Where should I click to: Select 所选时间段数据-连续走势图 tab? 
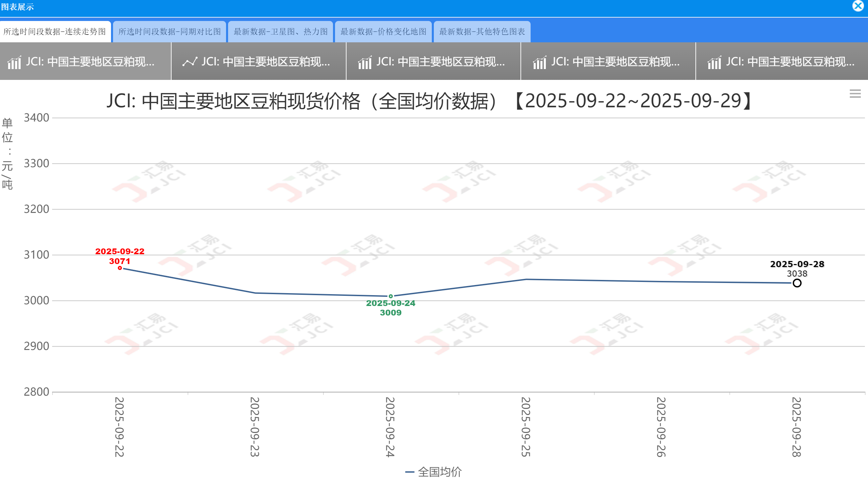click(x=55, y=32)
